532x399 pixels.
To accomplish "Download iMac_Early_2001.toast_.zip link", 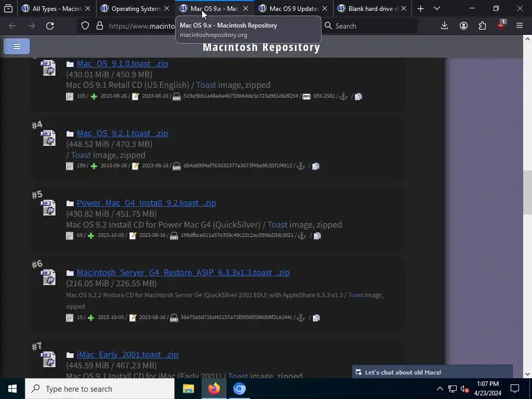I will tap(128, 354).
